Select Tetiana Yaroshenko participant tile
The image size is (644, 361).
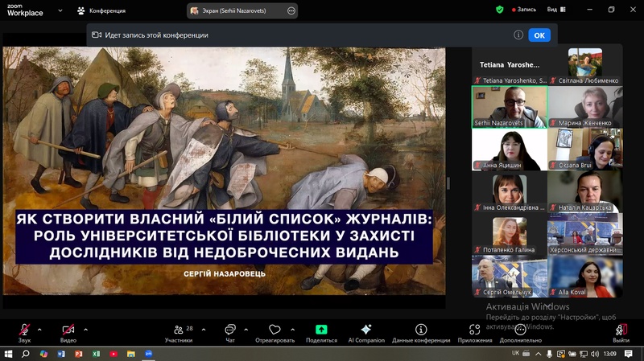click(510, 65)
